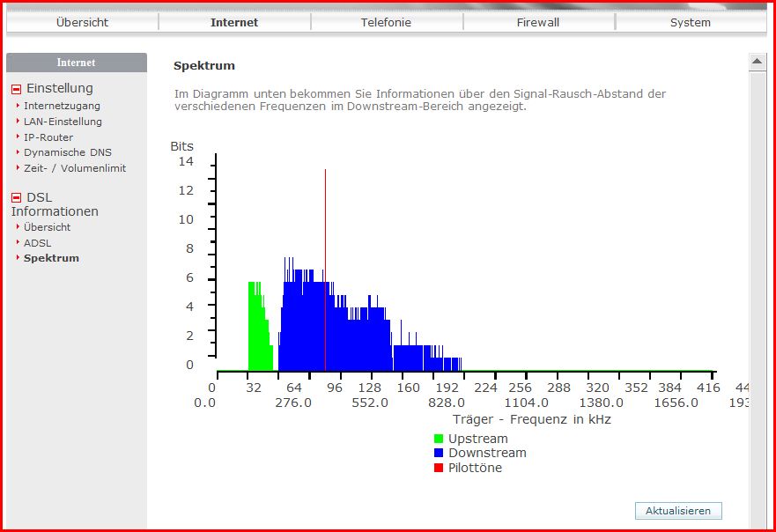Open Zeit- / Volumenlimit page
The width and height of the screenshot is (776, 532).
point(75,168)
